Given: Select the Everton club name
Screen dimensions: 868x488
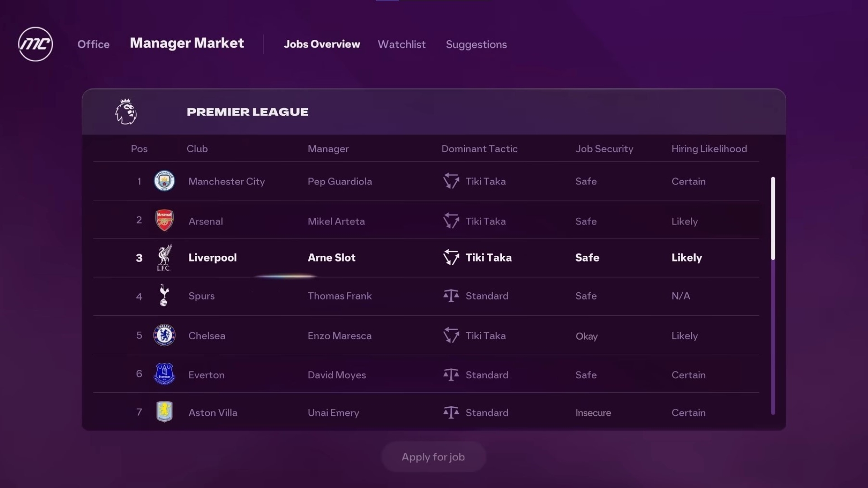Looking at the screenshot, I should (206, 375).
